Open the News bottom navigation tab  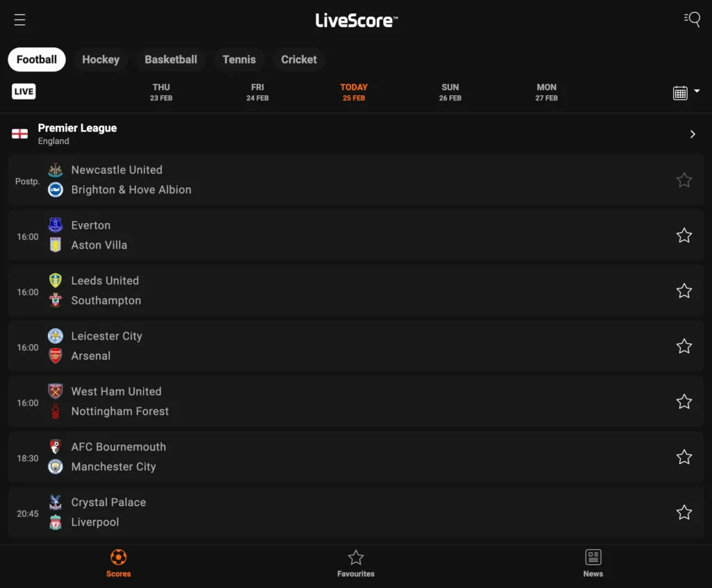(593, 564)
